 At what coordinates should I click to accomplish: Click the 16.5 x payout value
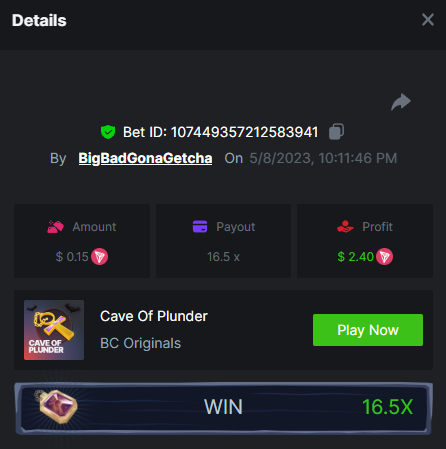point(223,257)
